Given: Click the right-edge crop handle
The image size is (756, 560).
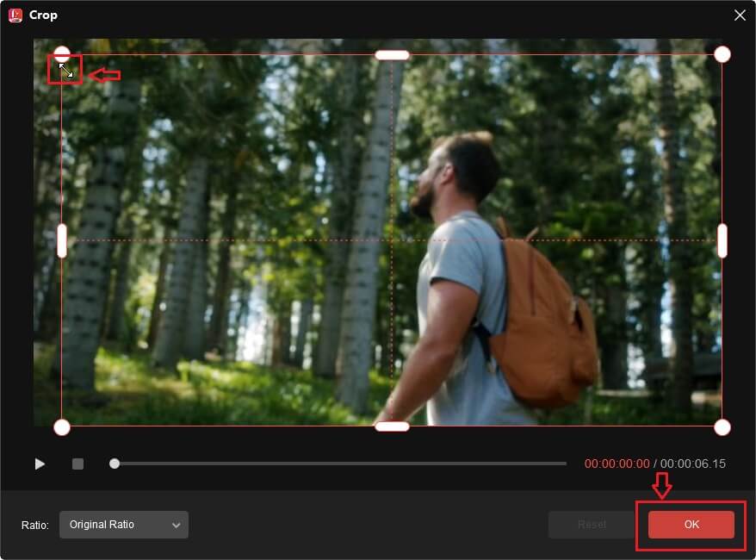Looking at the screenshot, I should (722, 242).
